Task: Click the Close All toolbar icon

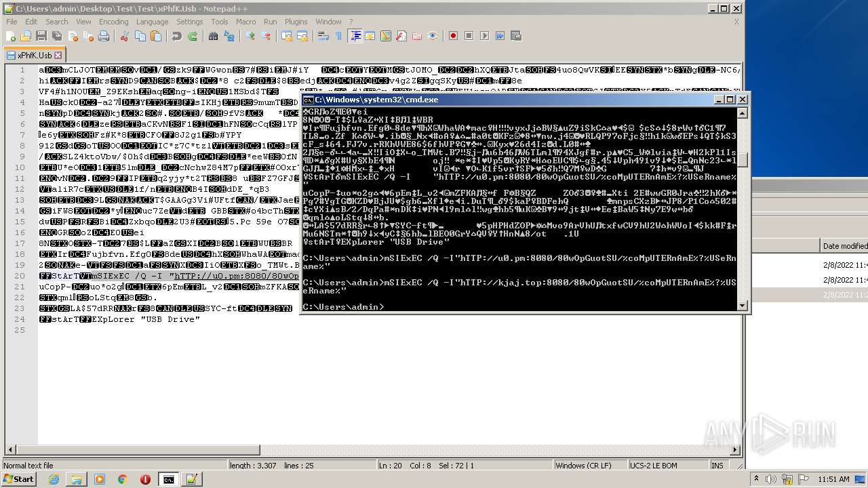Action: click(x=88, y=36)
